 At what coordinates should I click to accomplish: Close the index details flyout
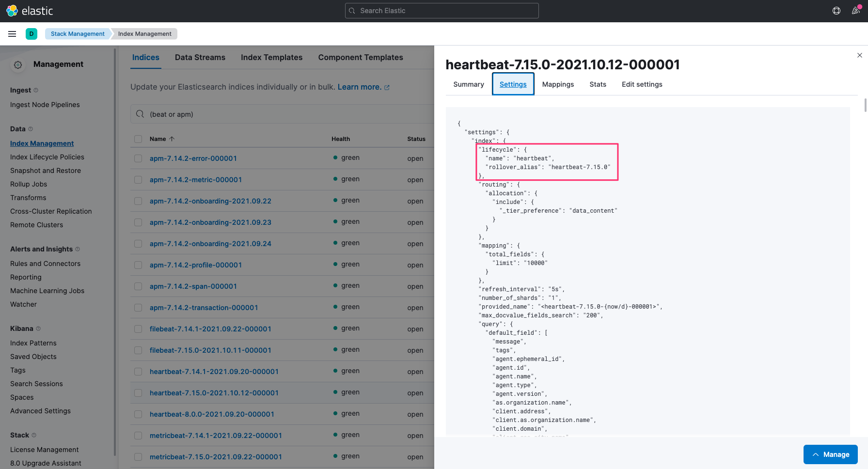pos(859,55)
